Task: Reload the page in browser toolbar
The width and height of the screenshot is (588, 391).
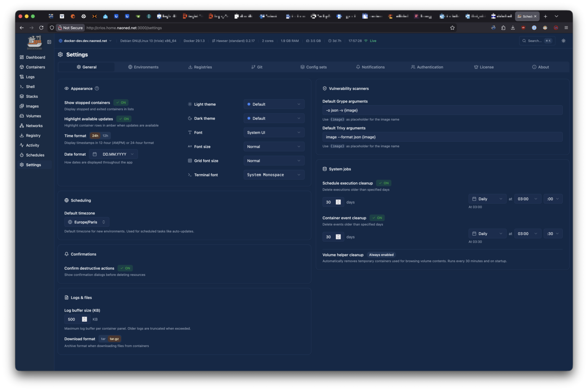Action: click(41, 28)
